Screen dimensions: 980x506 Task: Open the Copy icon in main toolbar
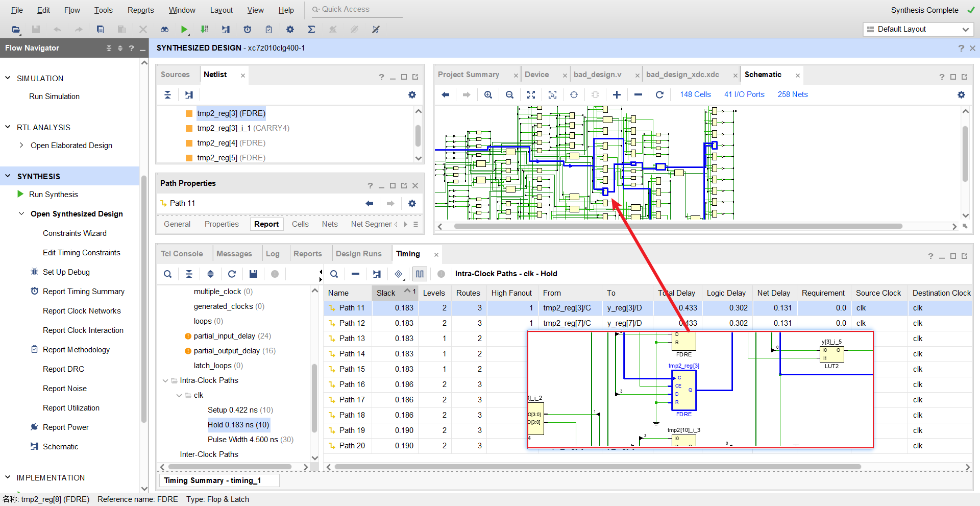coord(100,30)
